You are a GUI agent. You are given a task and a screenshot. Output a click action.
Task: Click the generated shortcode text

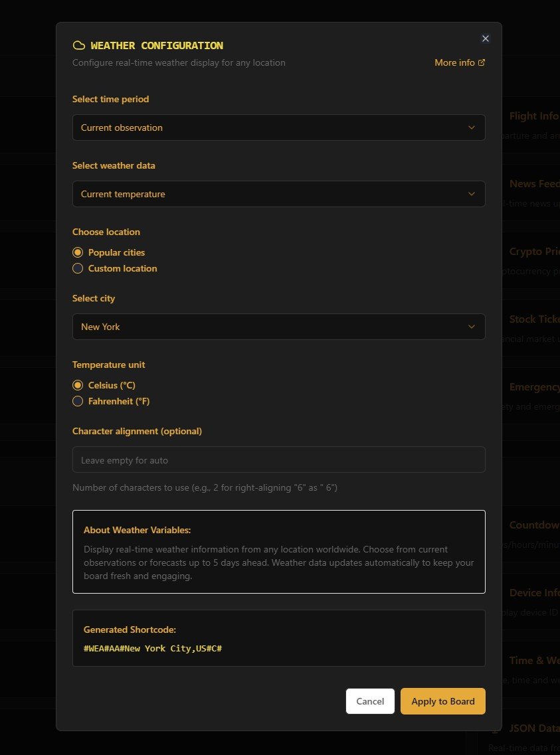click(153, 647)
